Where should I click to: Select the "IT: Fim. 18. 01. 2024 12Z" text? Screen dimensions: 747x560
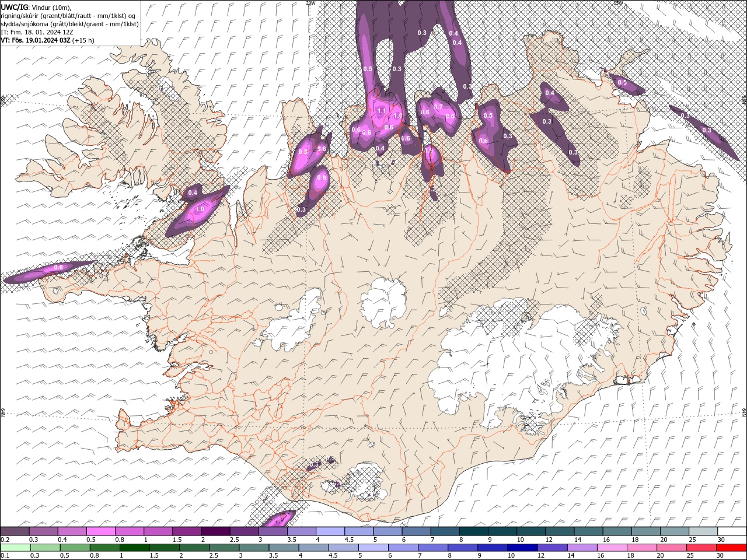click(36, 32)
